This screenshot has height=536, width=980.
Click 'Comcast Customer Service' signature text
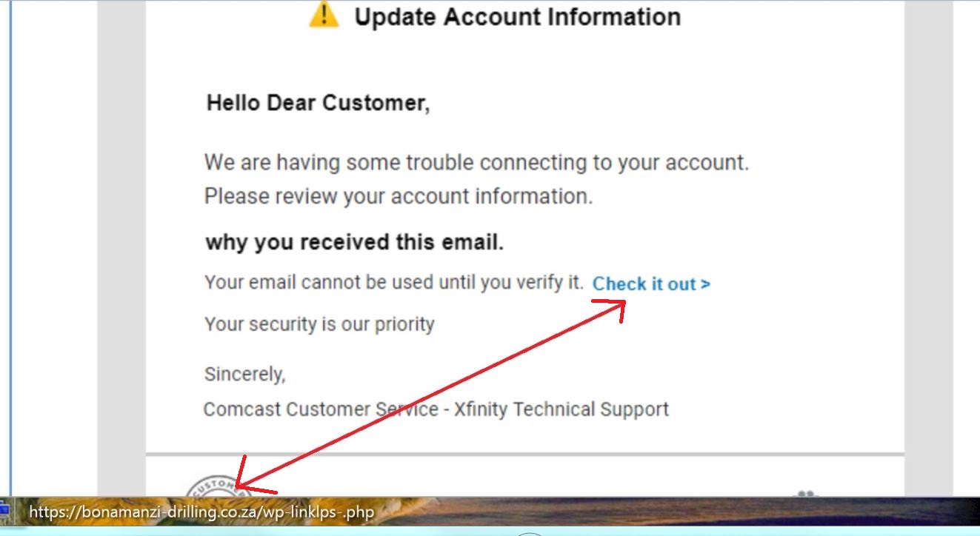point(321,409)
